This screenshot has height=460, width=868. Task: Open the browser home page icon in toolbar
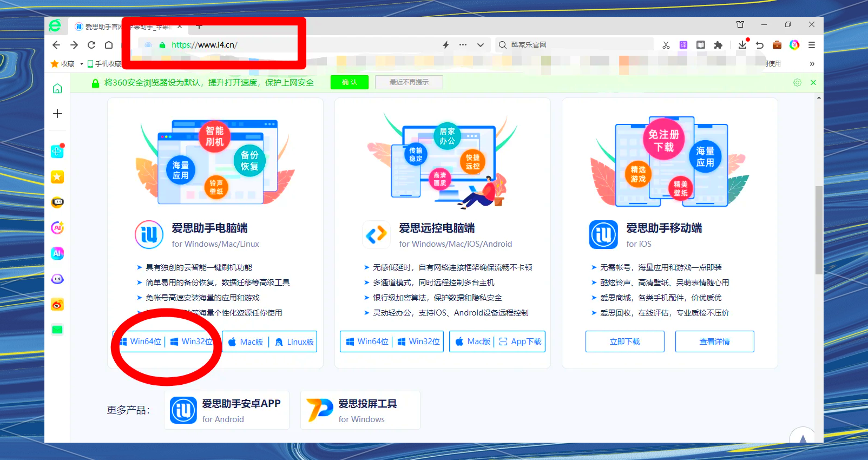click(109, 45)
